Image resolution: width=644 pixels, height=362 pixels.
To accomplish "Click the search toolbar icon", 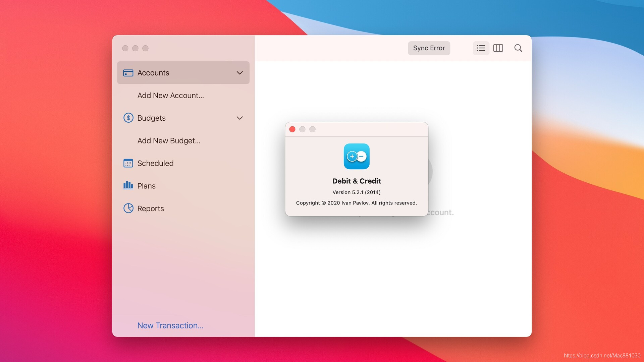I will (x=518, y=48).
